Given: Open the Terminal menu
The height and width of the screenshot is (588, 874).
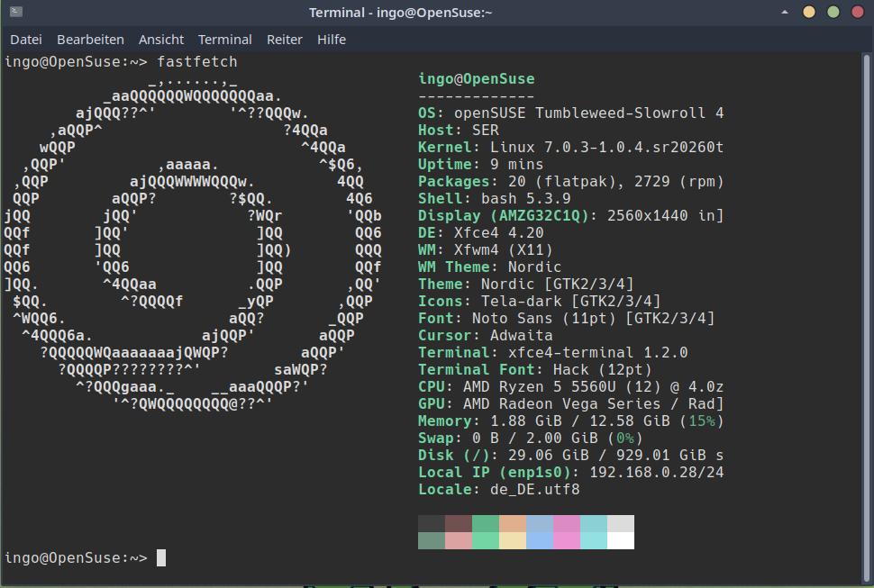Looking at the screenshot, I should (x=224, y=40).
